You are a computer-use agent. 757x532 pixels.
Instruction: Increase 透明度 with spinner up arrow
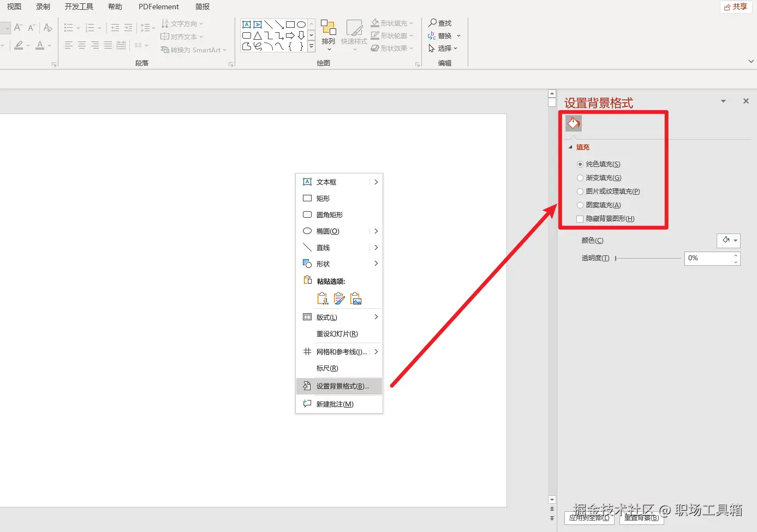[x=736, y=255]
